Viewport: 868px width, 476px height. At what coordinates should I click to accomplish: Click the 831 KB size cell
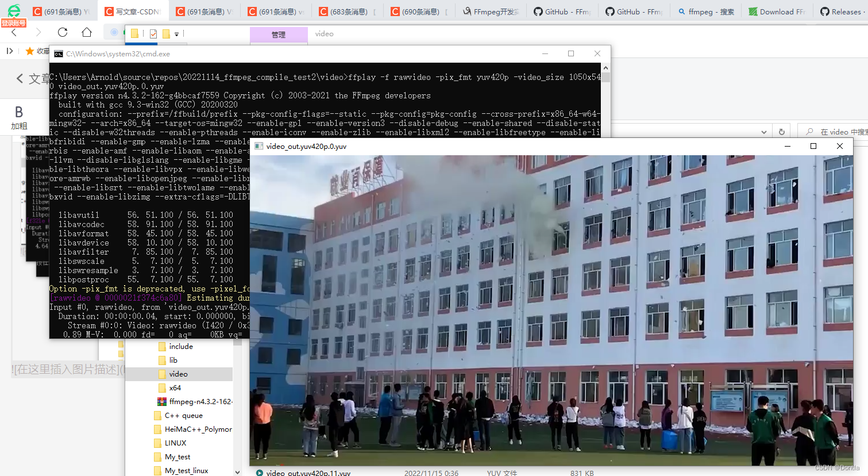pos(582,473)
